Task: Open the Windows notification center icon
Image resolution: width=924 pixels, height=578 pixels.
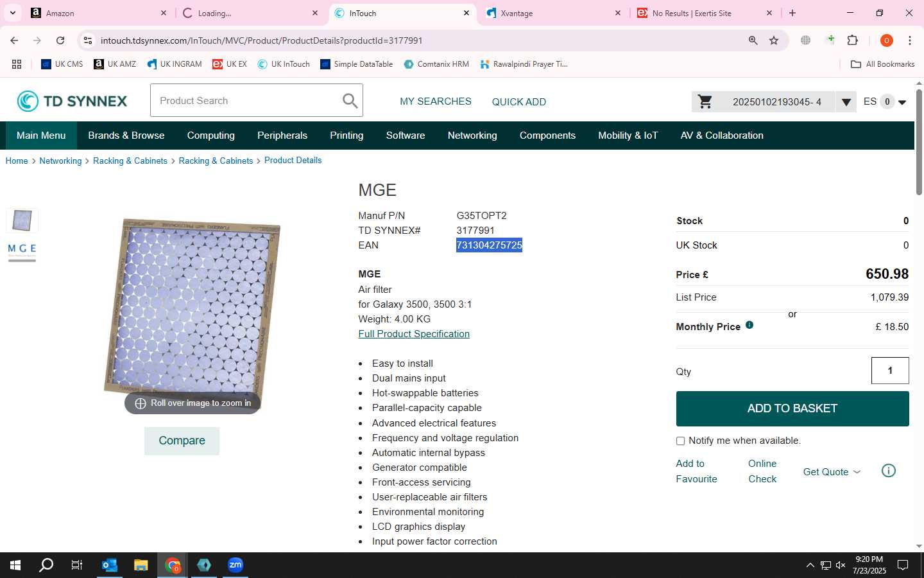Action: pyautogui.click(x=903, y=565)
